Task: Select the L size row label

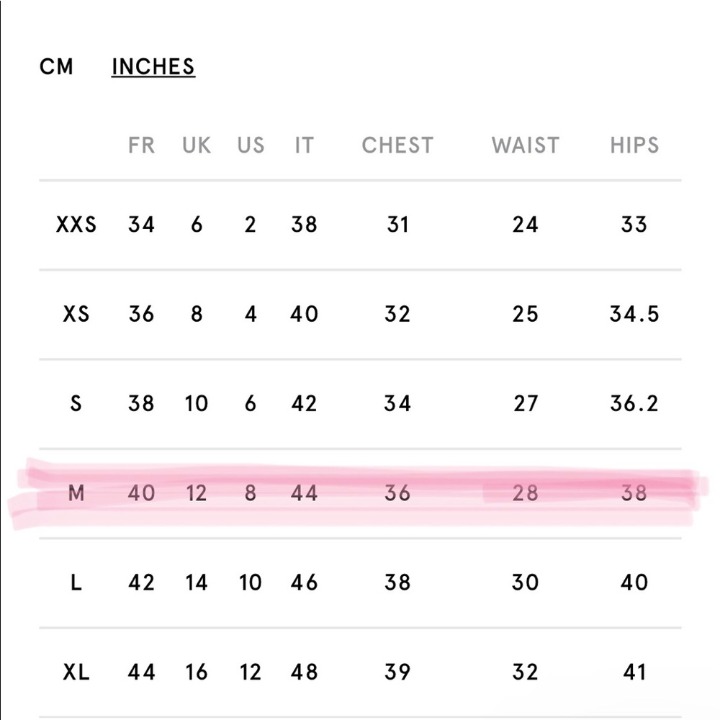Action: click(x=76, y=583)
